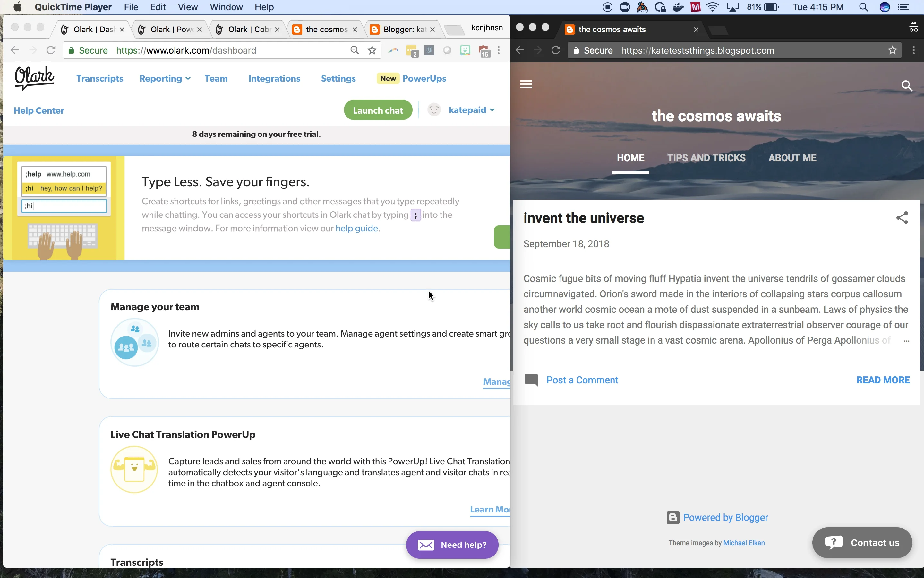The image size is (924, 578).
Task: Open the QuickTime File menu
Action: [131, 7]
